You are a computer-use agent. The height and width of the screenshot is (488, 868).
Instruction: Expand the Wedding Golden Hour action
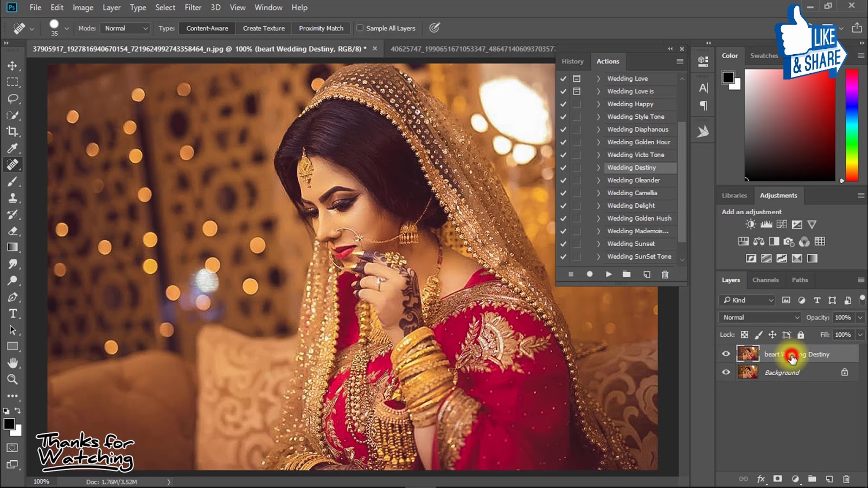(598, 142)
